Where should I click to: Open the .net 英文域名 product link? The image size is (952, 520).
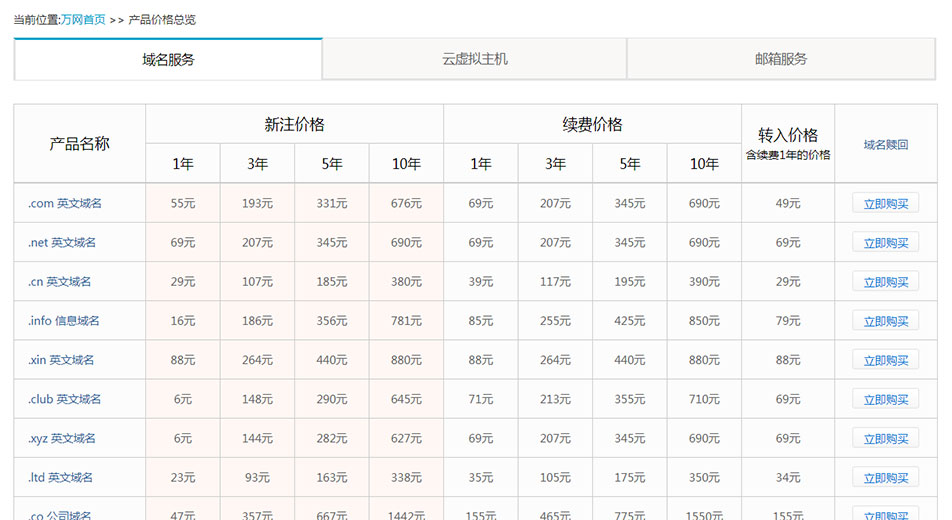62,243
